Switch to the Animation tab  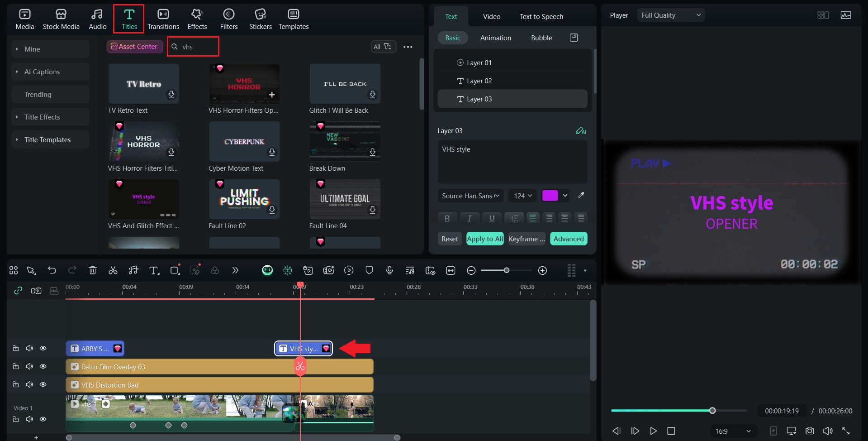tap(496, 38)
